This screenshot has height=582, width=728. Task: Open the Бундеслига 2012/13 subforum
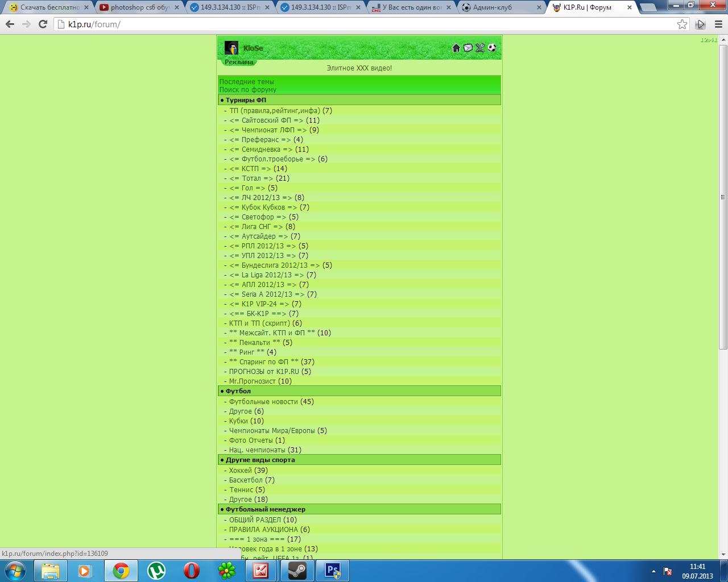[x=275, y=265]
